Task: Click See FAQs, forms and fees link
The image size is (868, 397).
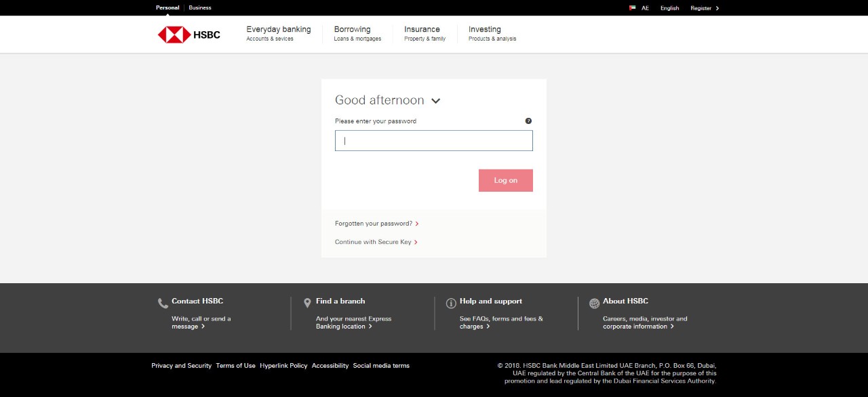Action: point(501,322)
